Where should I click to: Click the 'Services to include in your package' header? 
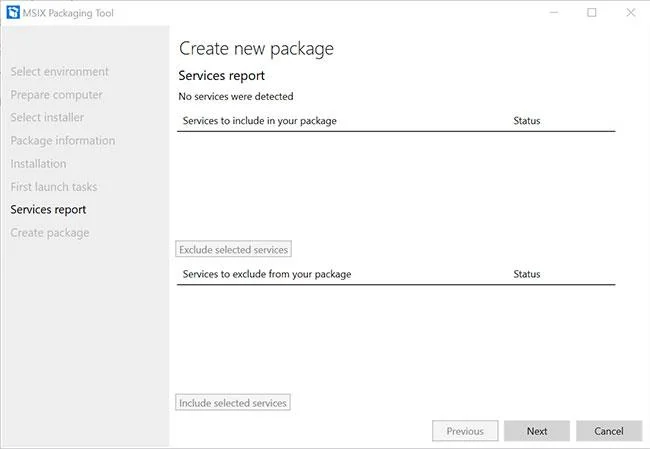click(x=260, y=121)
